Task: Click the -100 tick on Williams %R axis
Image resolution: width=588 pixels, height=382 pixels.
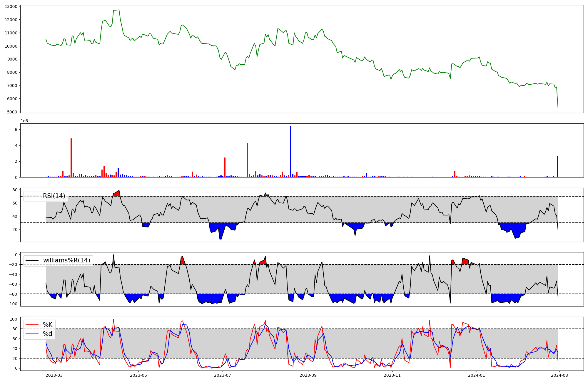Action: tap(12, 304)
